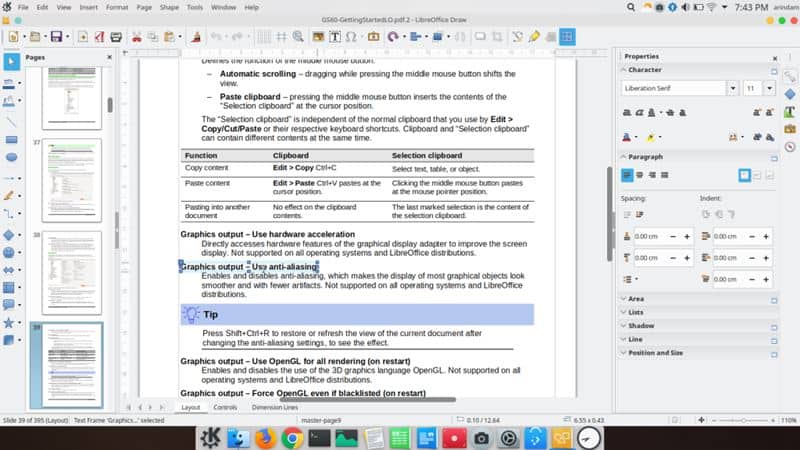Screen dimensions: 800x450
Task: Open the Font Color dropdown arrow
Action: click(x=636, y=137)
